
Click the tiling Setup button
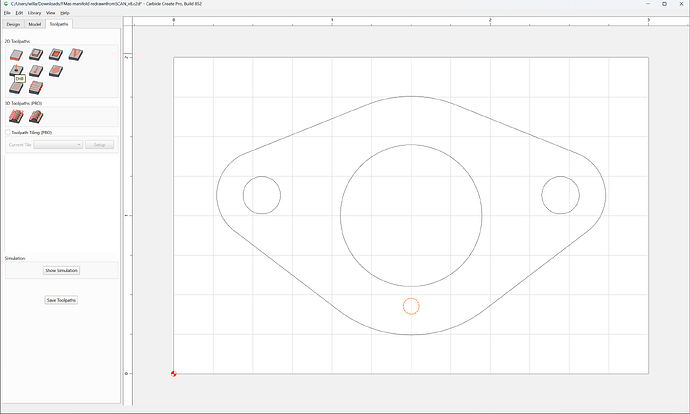coord(99,145)
